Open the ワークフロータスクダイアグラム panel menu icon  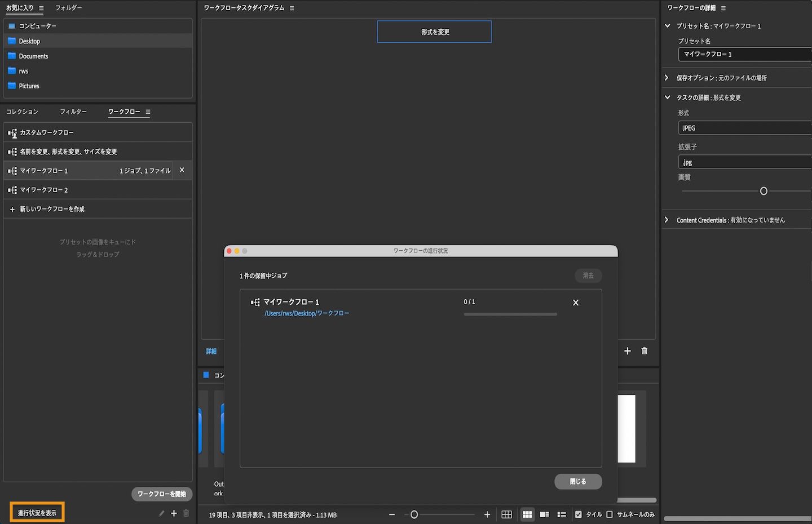tap(292, 8)
